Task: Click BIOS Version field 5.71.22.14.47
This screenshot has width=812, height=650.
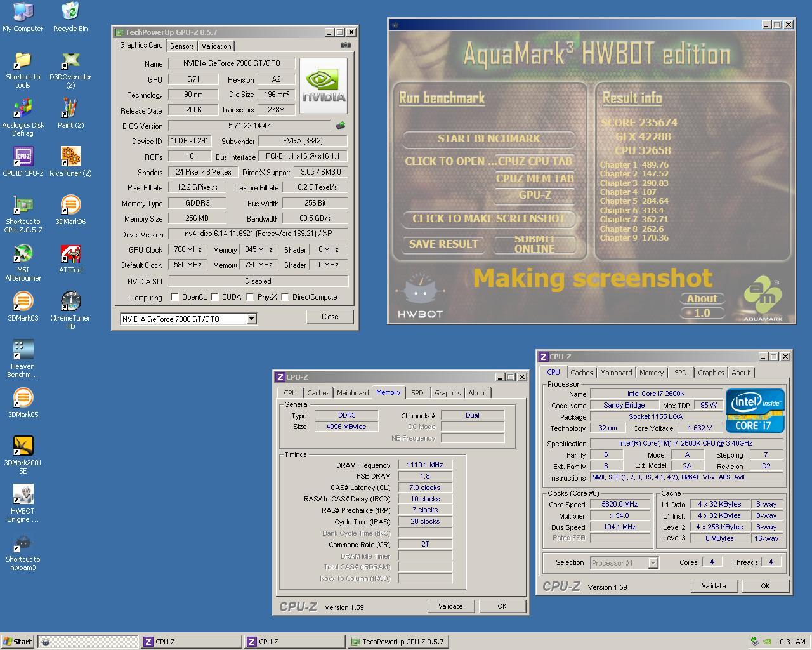Action: click(249, 126)
